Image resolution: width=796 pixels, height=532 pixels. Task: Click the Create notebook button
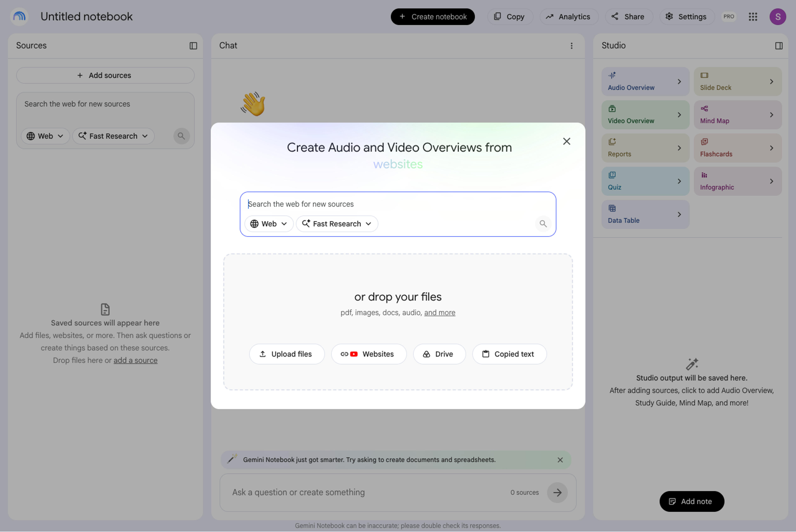coord(432,17)
